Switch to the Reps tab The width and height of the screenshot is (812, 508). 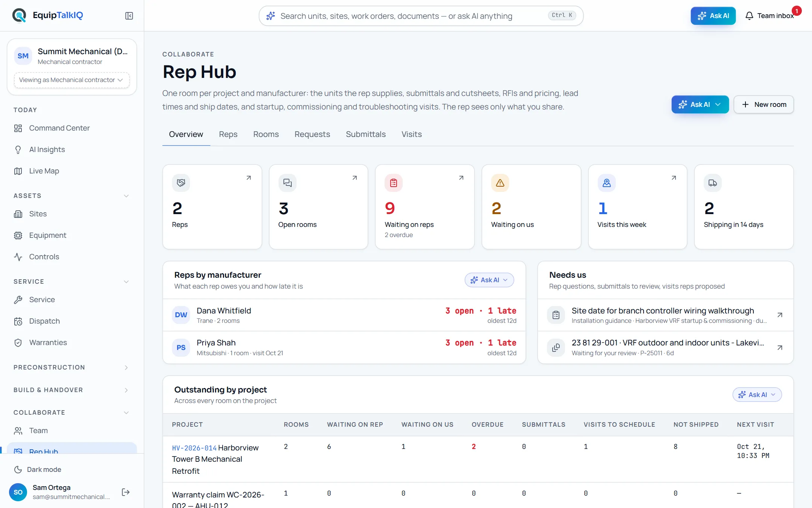228,134
